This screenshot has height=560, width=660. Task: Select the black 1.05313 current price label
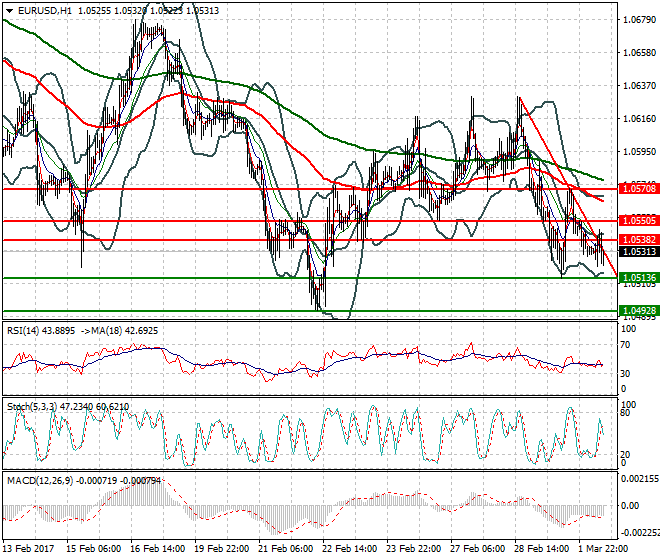[x=639, y=251]
